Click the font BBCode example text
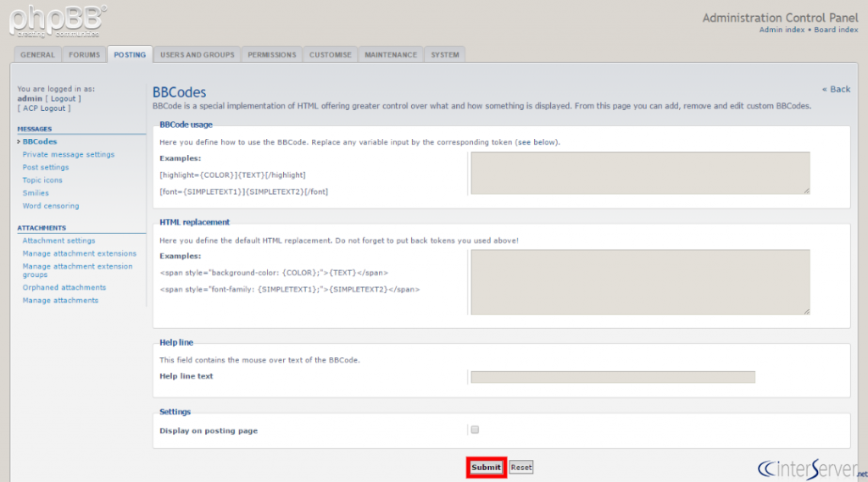The height and width of the screenshot is (482, 868). point(243,192)
